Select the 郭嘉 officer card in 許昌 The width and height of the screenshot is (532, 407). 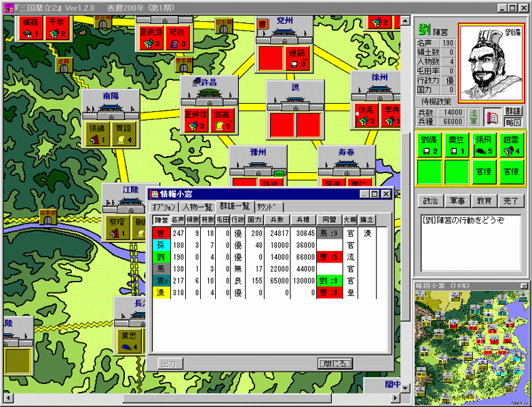tap(223, 120)
